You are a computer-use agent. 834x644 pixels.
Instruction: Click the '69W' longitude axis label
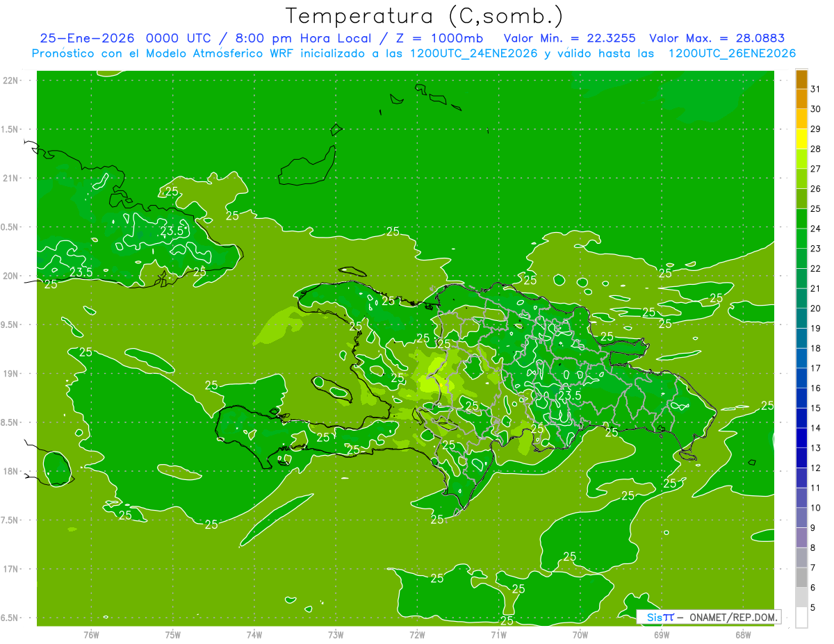[662, 634]
